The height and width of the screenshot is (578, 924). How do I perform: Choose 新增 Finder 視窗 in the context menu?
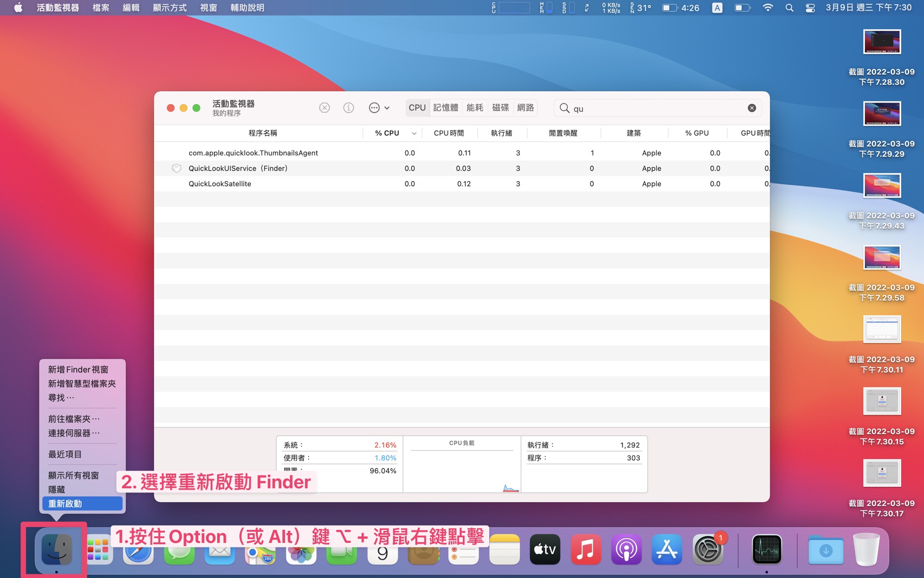(x=82, y=369)
